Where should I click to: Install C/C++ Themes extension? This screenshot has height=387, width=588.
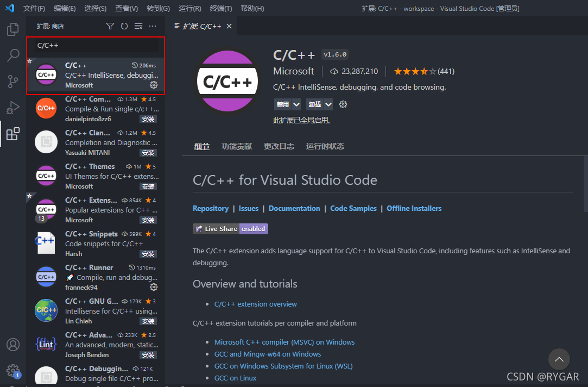pos(148,186)
